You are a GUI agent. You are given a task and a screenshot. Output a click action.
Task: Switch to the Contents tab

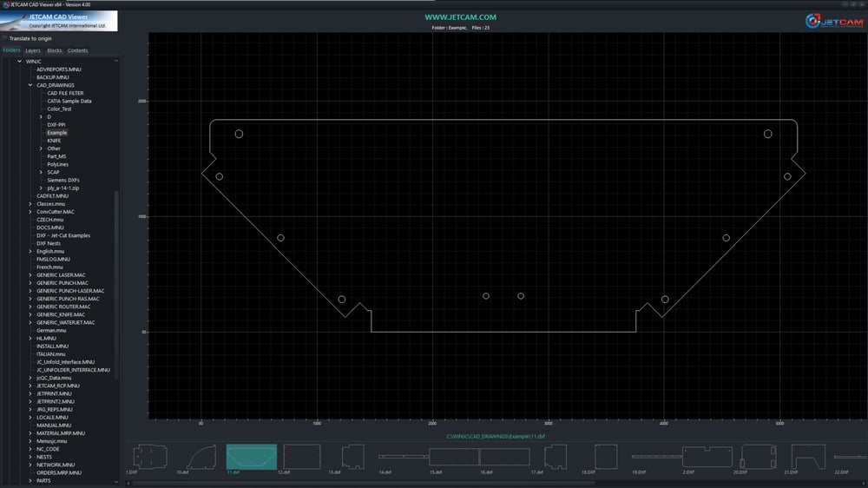[x=77, y=50]
